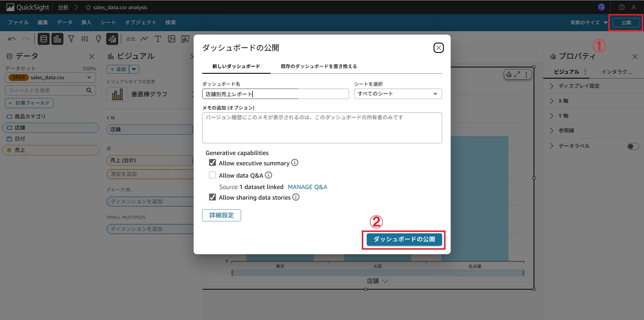Open the シートを選択 dropdown
The image size is (644, 320).
pyautogui.click(x=398, y=94)
